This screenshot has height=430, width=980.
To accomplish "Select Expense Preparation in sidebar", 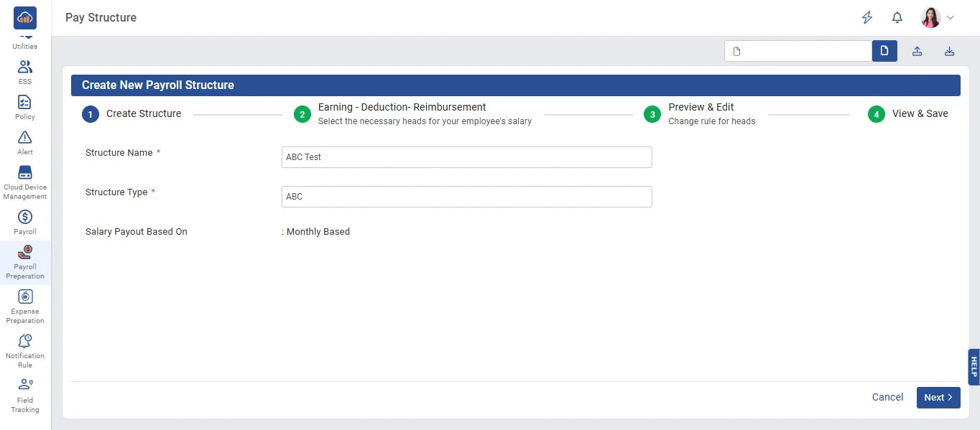I will [x=25, y=306].
